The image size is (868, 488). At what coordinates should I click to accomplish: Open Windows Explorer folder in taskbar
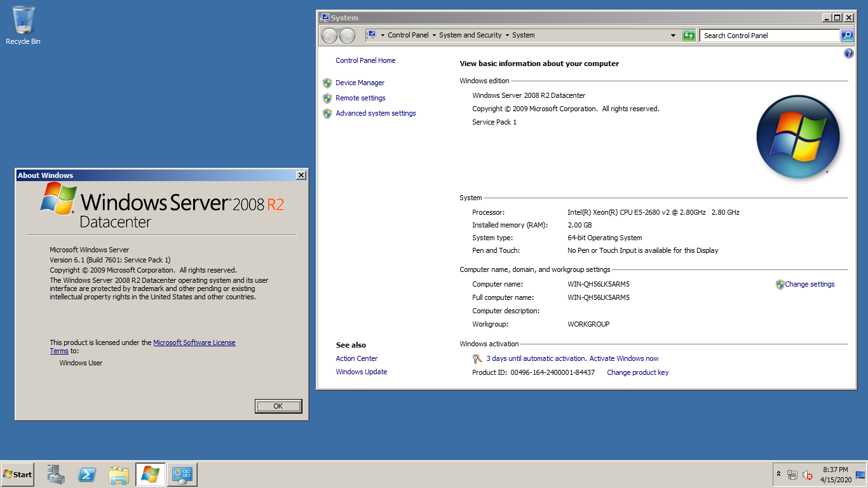(119, 474)
